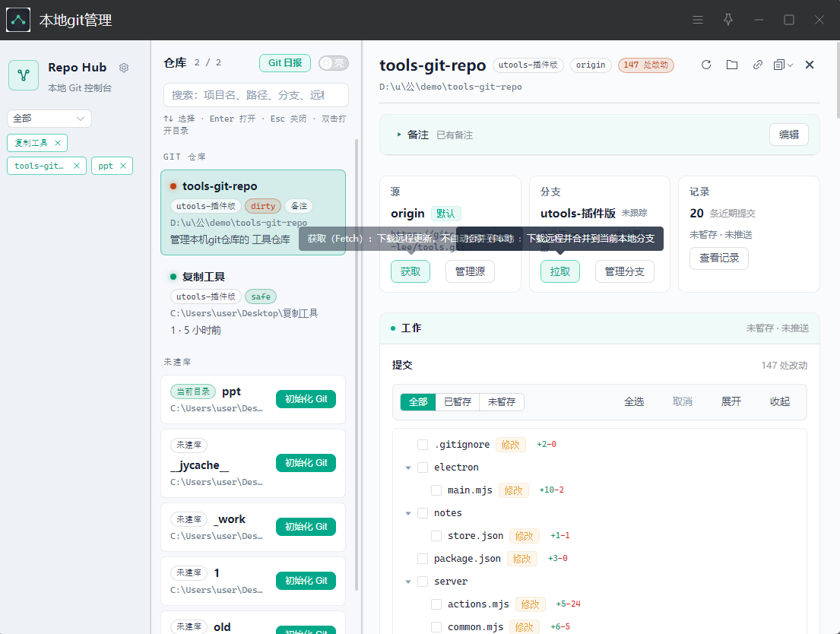Screen dimensions: 840x634
Task: Check the package.json checkbox
Action: click(x=423, y=559)
